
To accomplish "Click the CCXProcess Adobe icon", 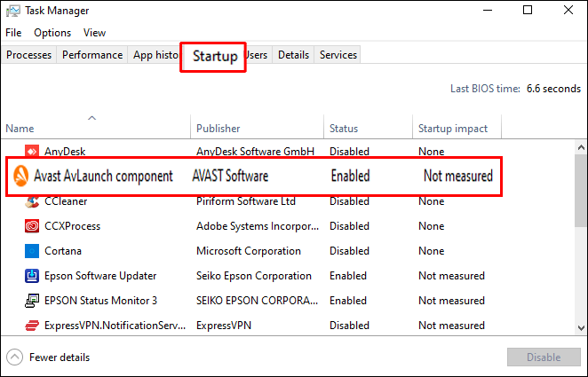I will (x=32, y=226).
